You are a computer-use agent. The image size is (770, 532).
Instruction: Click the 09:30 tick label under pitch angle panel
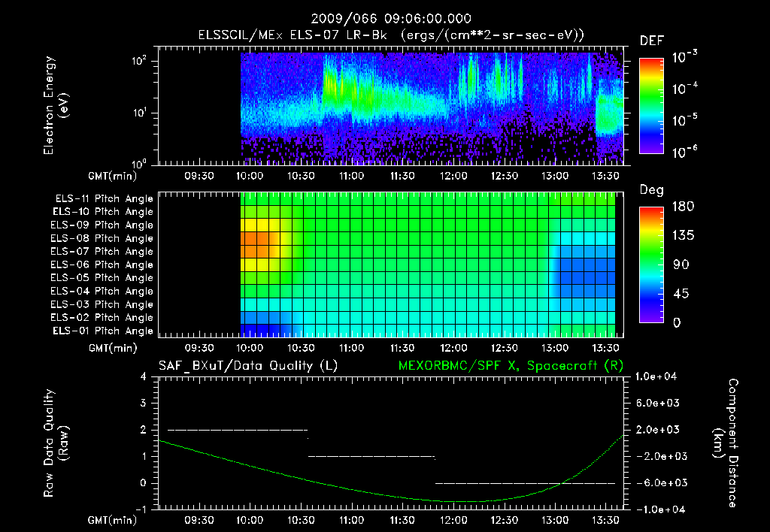pyautogui.click(x=199, y=348)
